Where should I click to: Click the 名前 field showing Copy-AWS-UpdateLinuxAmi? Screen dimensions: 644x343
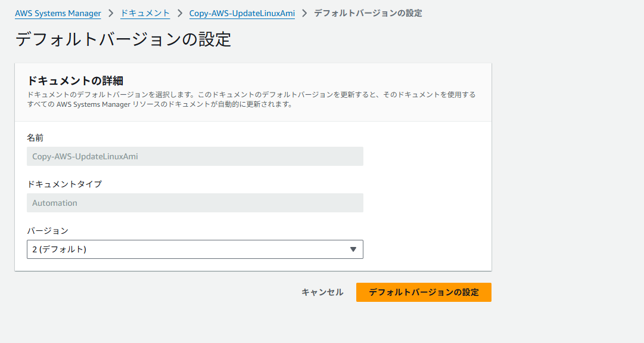(x=195, y=156)
